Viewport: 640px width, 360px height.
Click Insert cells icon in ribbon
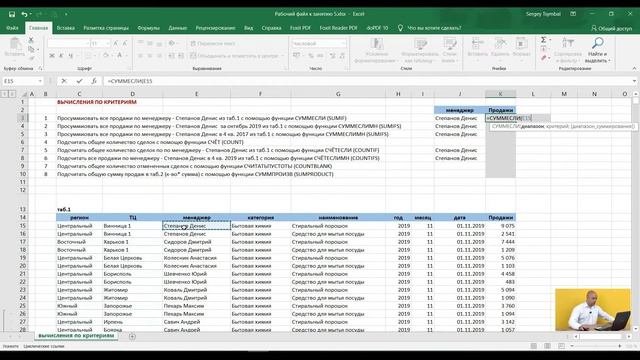pos(477,43)
